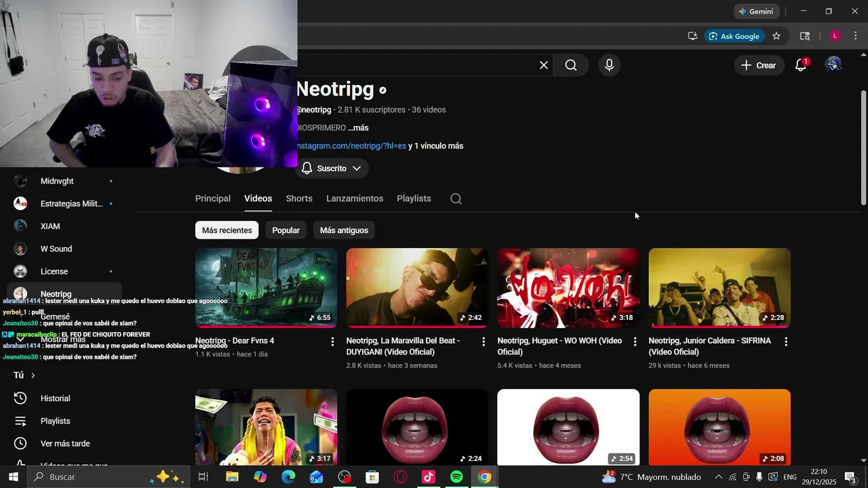The width and height of the screenshot is (868, 488).
Task: Open the Chrome profile L avatar
Action: pyautogui.click(x=835, y=36)
